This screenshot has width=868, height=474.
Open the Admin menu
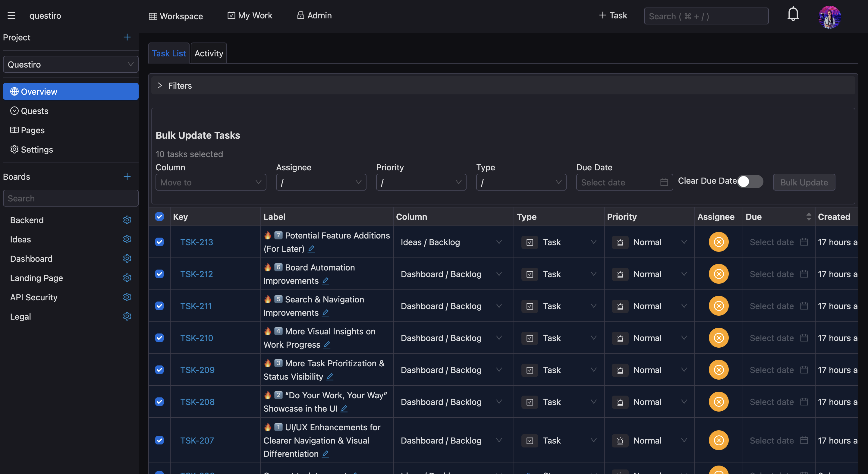pos(314,15)
